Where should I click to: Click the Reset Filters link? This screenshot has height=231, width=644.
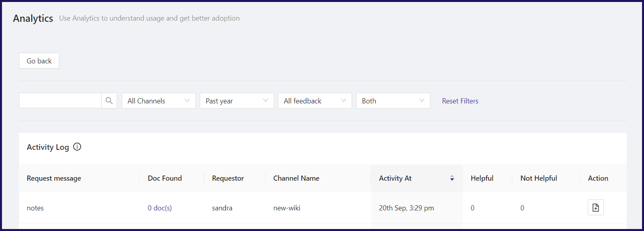(x=460, y=101)
